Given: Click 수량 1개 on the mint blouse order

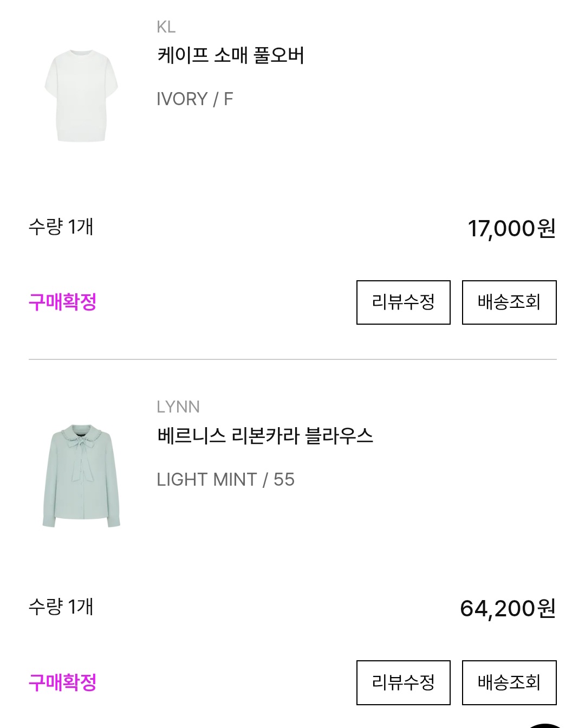Looking at the screenshot, I should click(61, 607).
